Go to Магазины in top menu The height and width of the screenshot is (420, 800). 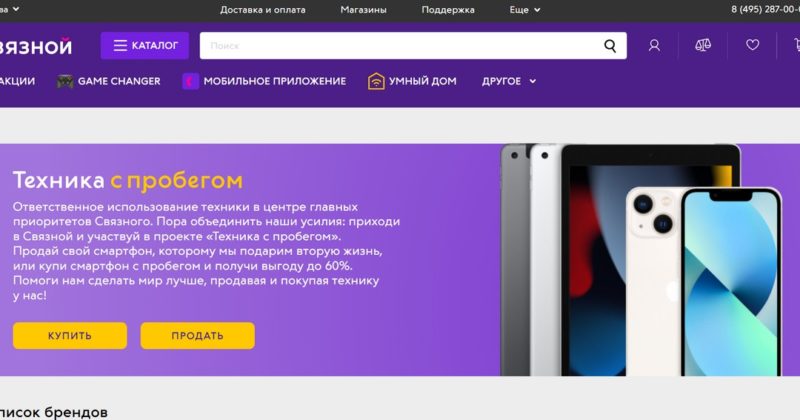(x=363, y=10)
